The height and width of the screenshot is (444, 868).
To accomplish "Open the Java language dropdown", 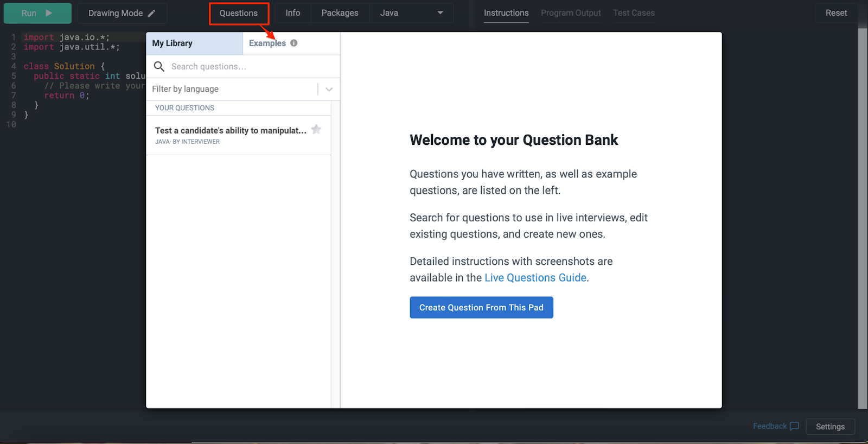I will coord(411,13).
